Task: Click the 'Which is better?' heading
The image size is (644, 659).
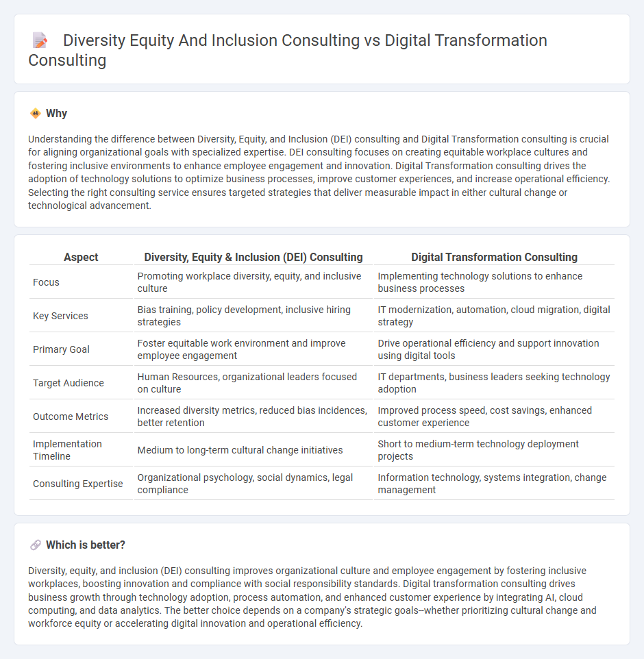Action: (x=86, y=545)
